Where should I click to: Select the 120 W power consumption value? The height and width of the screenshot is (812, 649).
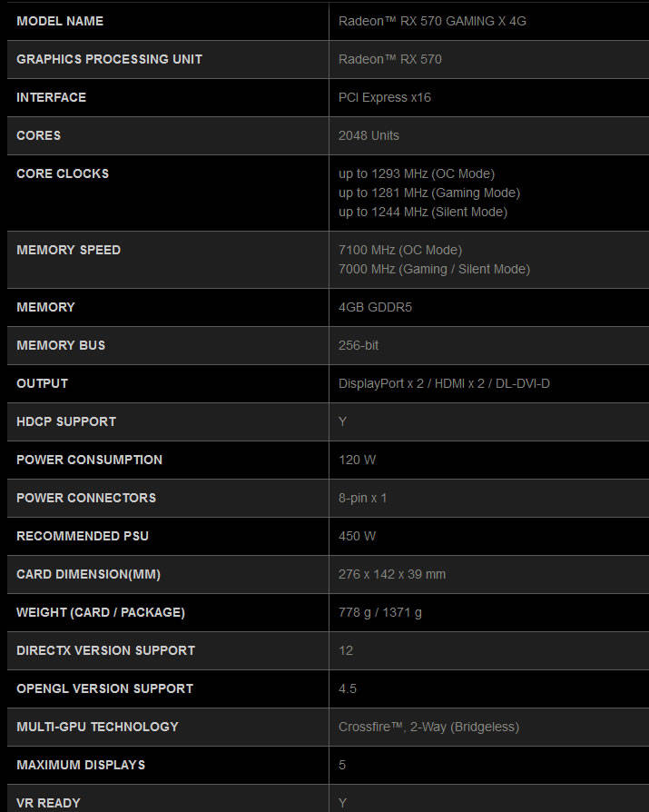pos(357,460)
